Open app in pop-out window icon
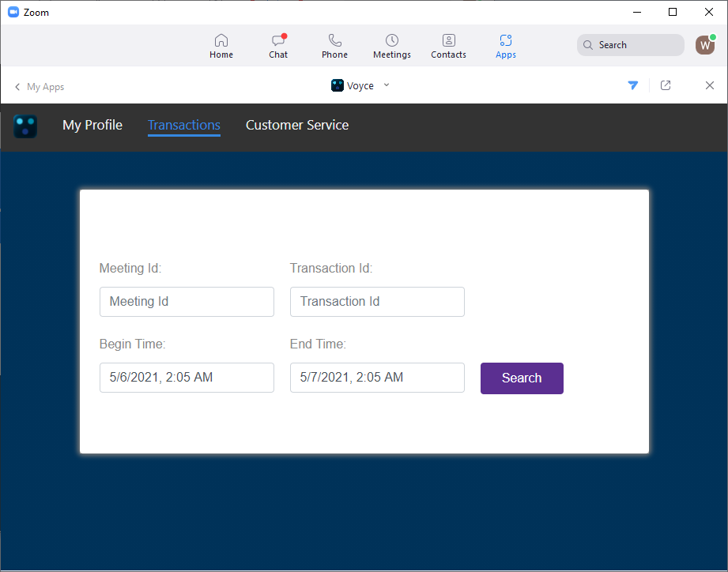The image size is (728, 572). tap(666, 85)
